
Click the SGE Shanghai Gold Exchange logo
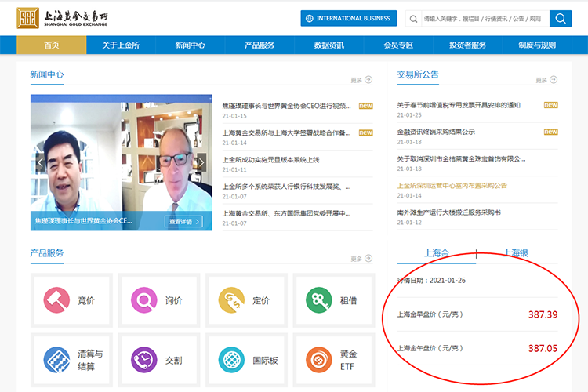[62, 17]
